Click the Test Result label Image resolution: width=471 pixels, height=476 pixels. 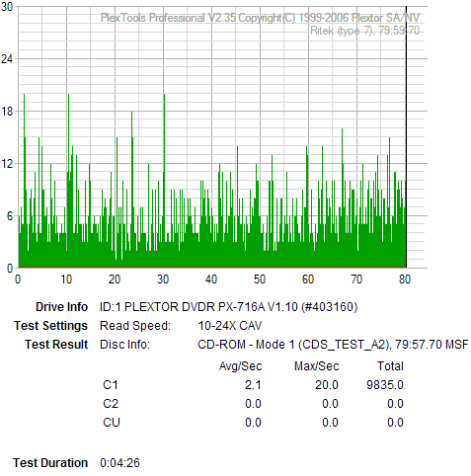click(x=56, y=345)
